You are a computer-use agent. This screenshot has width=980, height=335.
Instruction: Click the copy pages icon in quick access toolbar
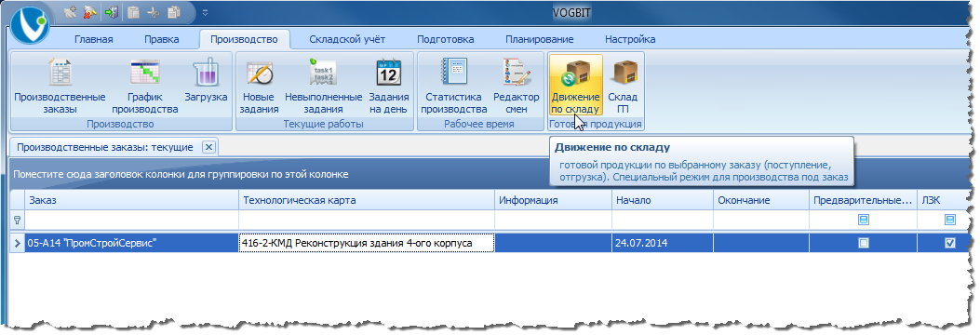(x=174, y=12)
